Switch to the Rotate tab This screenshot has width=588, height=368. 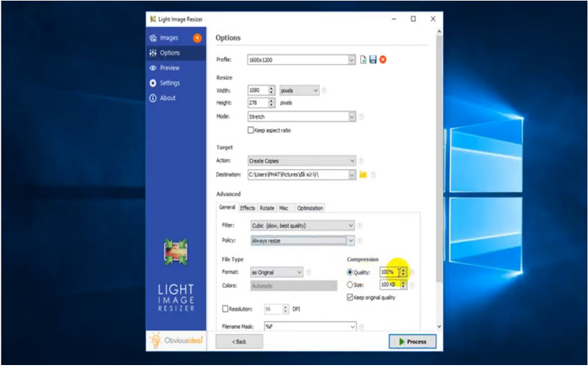(267, 208)
